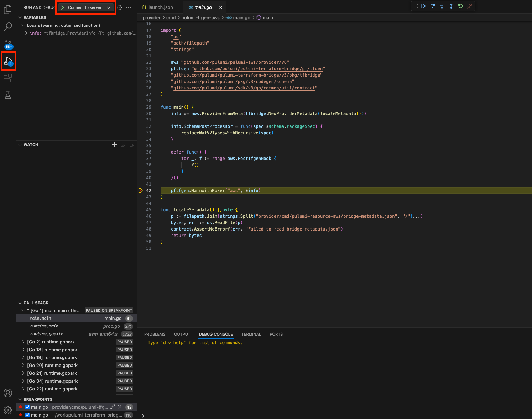Open the Run and Debug sidebar icon
Viewport: 532px width, 419px height.
pyautogui.click(x=8, y=61)
